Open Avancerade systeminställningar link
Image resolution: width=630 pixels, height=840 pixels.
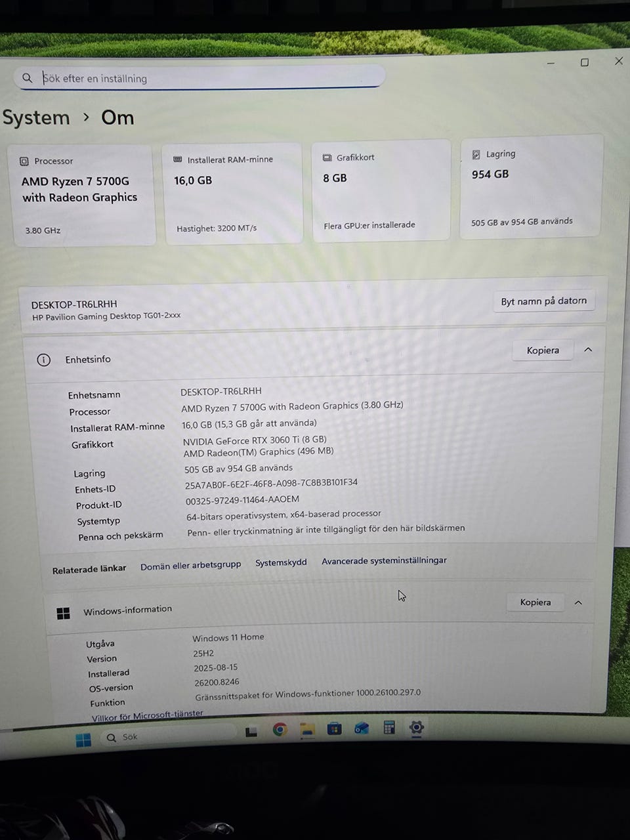point(384,560)
